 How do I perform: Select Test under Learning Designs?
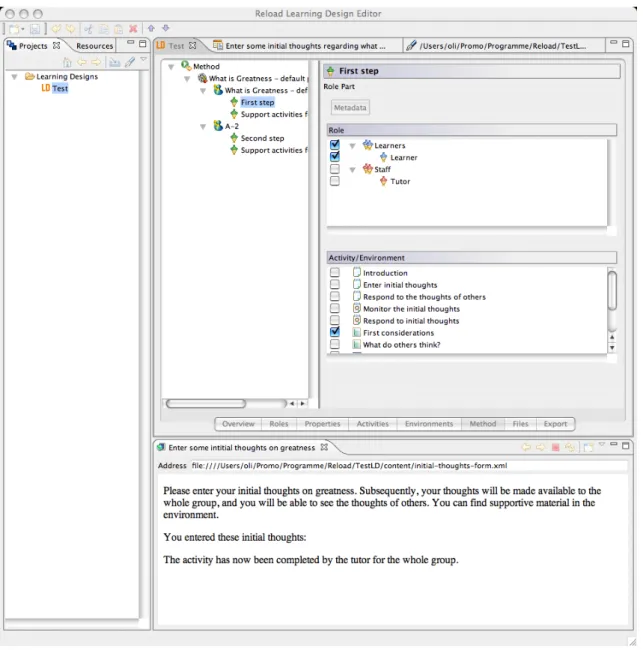coord(60,88)
